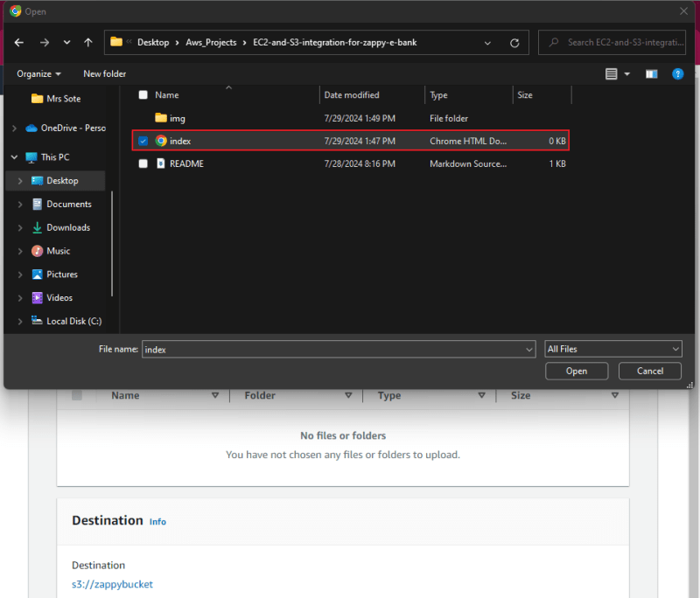Click the Cancel button
Viewport: 700px width, 598px height.
(x=649, y=371)
